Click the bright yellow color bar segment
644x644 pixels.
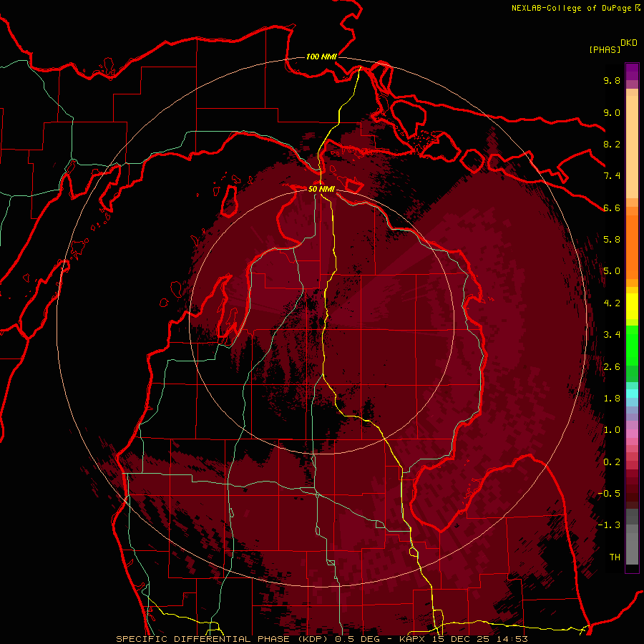pyautogui.click(x=632, y=306)
